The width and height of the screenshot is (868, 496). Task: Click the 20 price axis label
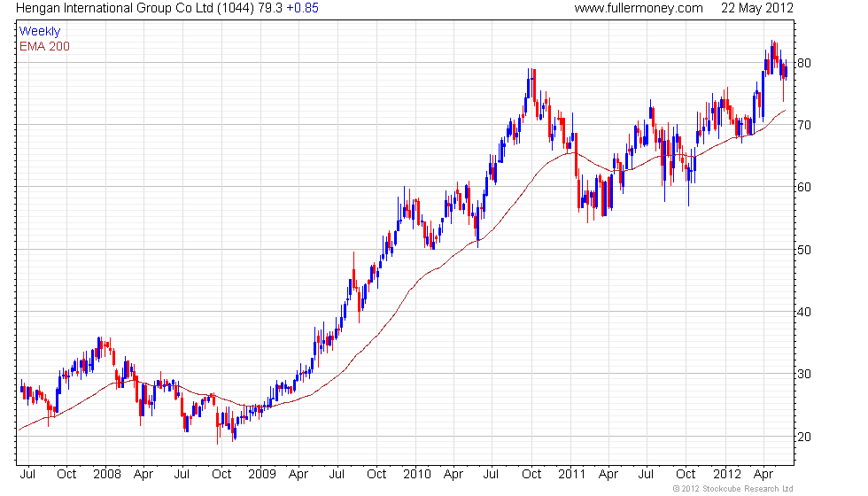804,437
